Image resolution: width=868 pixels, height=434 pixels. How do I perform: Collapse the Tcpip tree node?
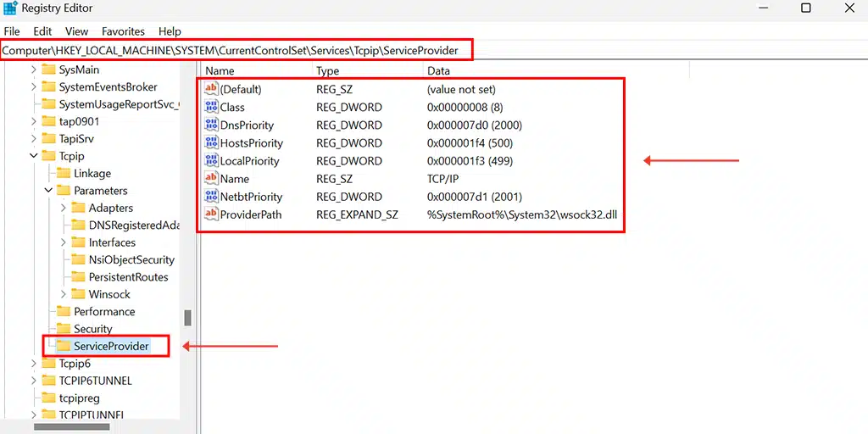point(34,156)
